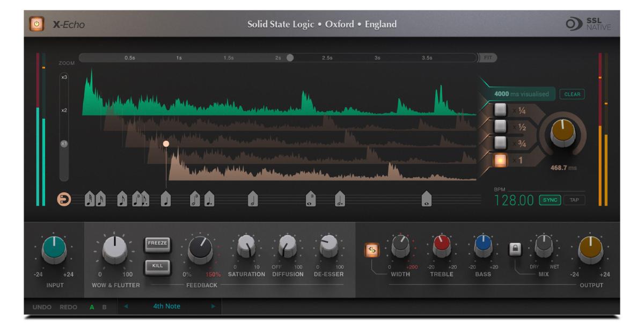Click the blue BASS knob
This screenshot has width=644, height=326.
(x=483, y=246)
